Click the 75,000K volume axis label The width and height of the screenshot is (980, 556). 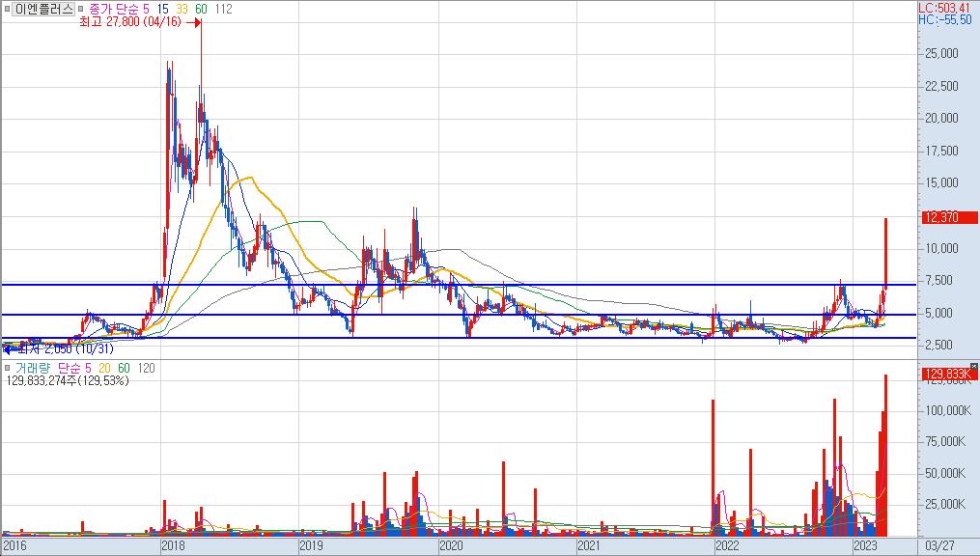point(945,442)
